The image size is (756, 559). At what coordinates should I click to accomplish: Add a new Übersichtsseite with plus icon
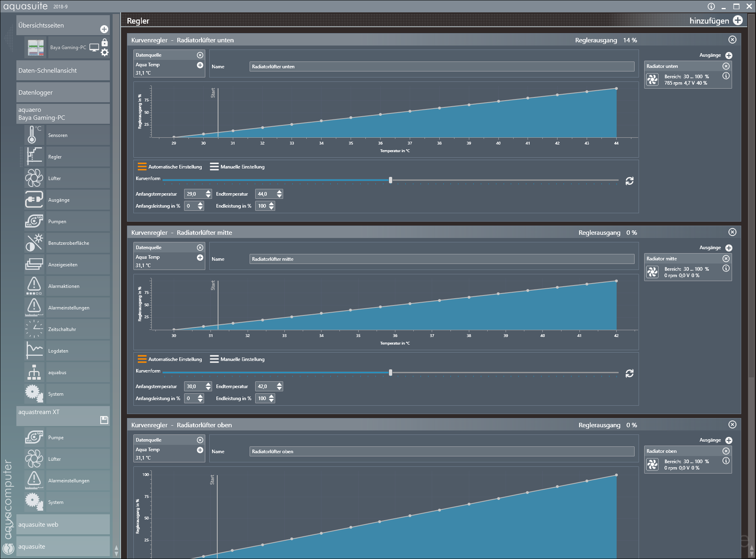pyautogui.click(x=104, y=29)
